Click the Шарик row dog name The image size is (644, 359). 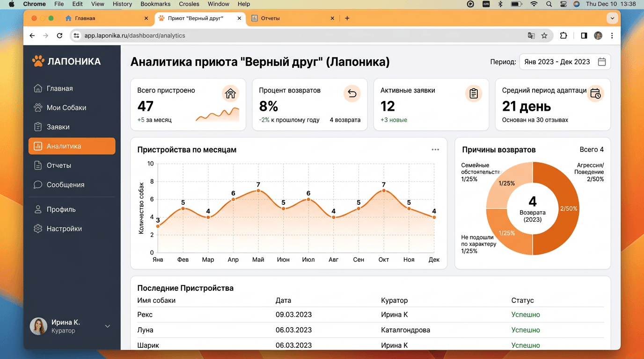coord(148,345)
